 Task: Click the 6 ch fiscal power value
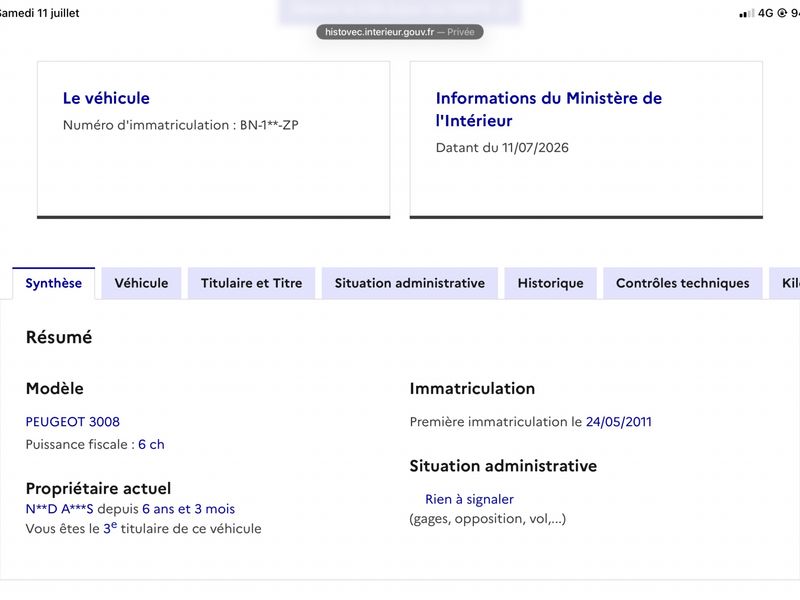tap(151, 444)
